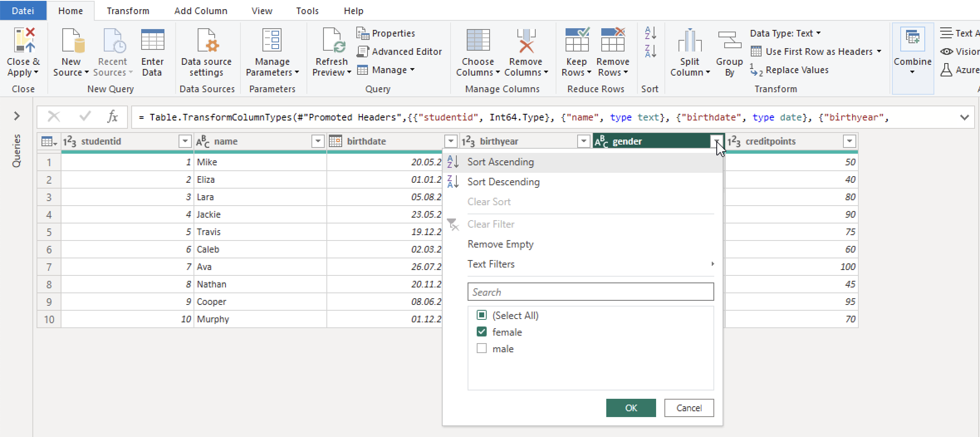Viewport: 980px width, 437px height.
Task: Click inside the filter Search box
Action: point(590,292)
